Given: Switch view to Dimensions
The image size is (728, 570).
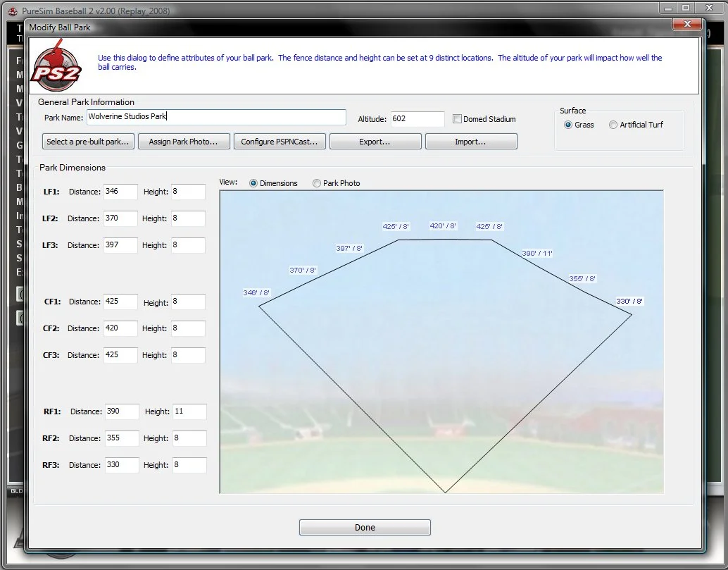Looking at the screenshot, I should pos(253,183).
